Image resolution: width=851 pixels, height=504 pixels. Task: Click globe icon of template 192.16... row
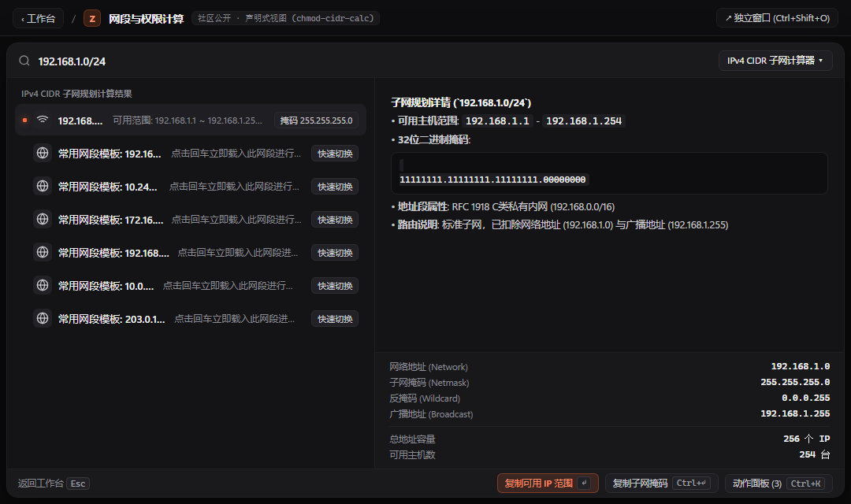(43, 153)
